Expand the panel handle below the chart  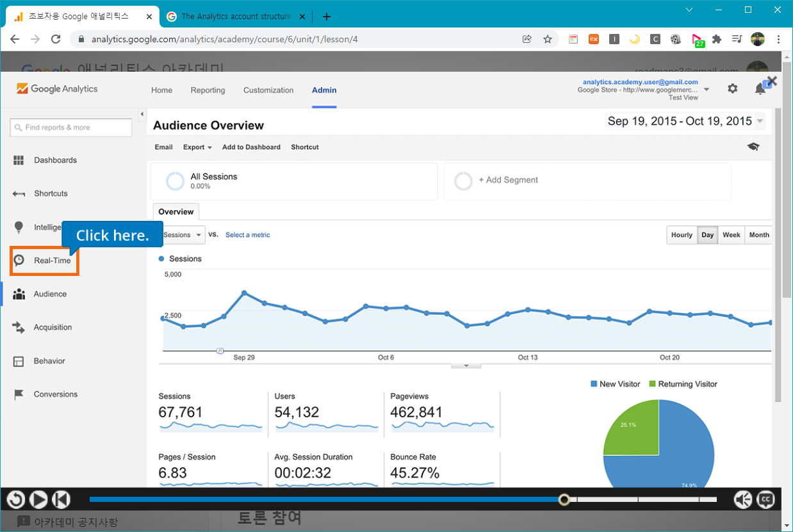(x=467, y=366)
